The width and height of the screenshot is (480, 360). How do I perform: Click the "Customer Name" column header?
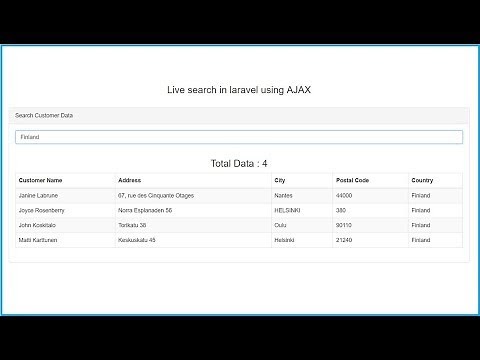40,180
